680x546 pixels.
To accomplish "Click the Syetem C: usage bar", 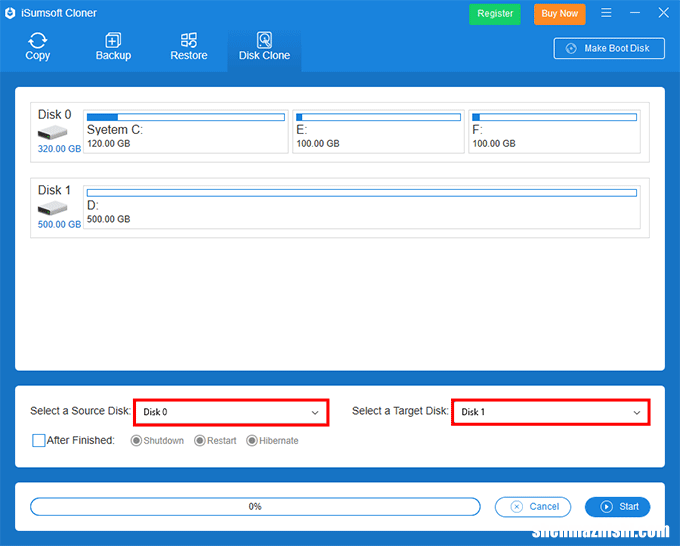I will tap(186, 117).
